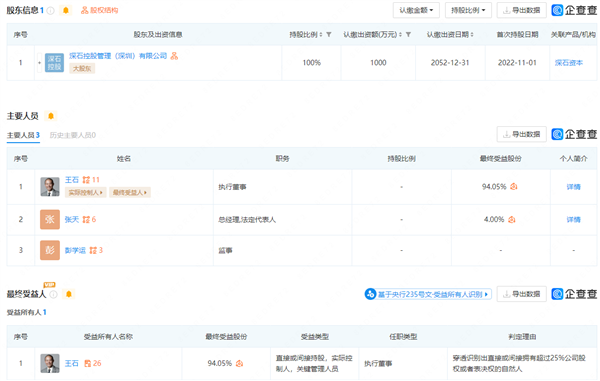Click 王石's photo in the personnel table
600x381 pixels.
pyautogui.click(x=50, y=187)
